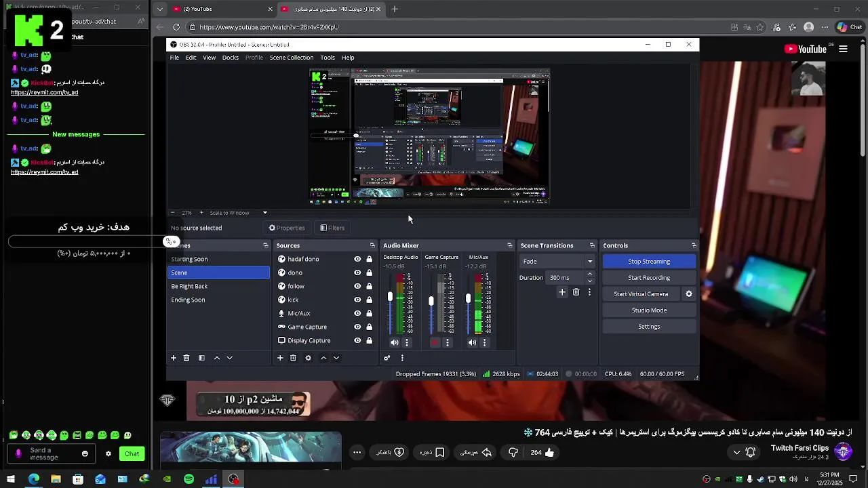Open the OBS View menu
The width and height of the screenshot is (868, 488).
210,58
